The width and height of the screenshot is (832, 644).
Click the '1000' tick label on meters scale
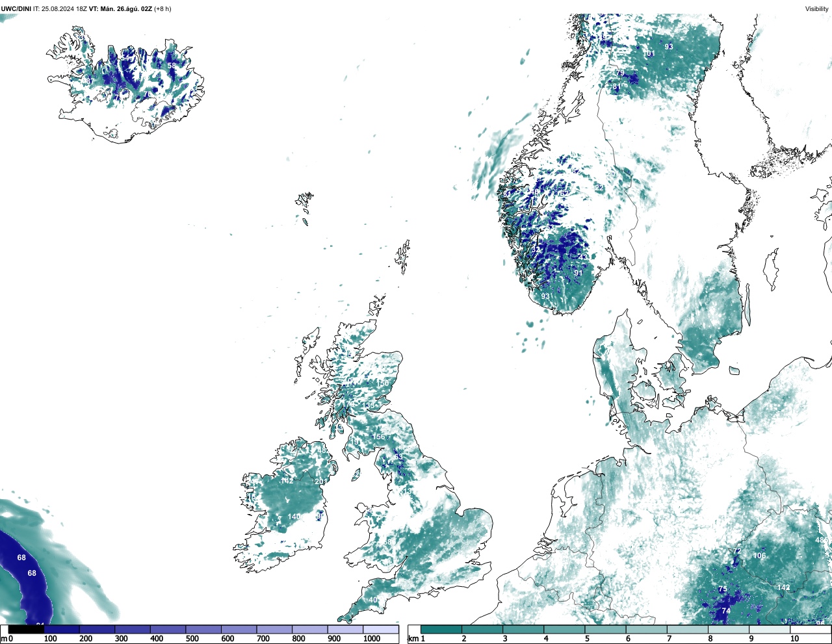tap(372, 639)
